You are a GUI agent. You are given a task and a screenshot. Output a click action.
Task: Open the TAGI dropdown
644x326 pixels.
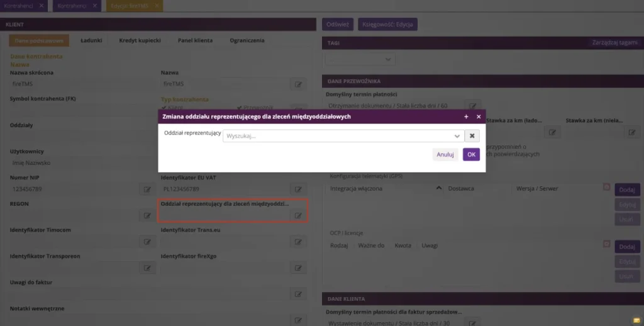360,59
